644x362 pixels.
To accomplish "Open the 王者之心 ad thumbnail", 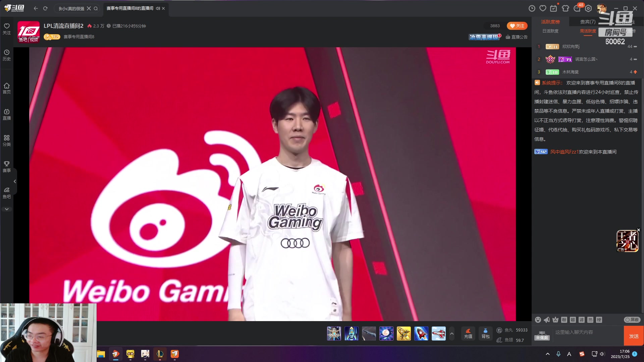I will (x=627, y=241).
